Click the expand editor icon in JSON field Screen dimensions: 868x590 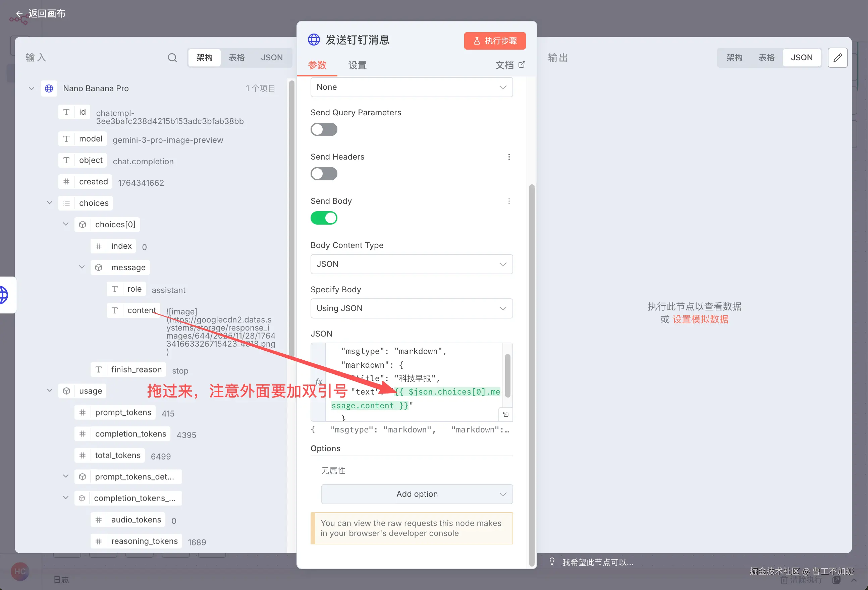pyautogui.click(x=506, y=414)
